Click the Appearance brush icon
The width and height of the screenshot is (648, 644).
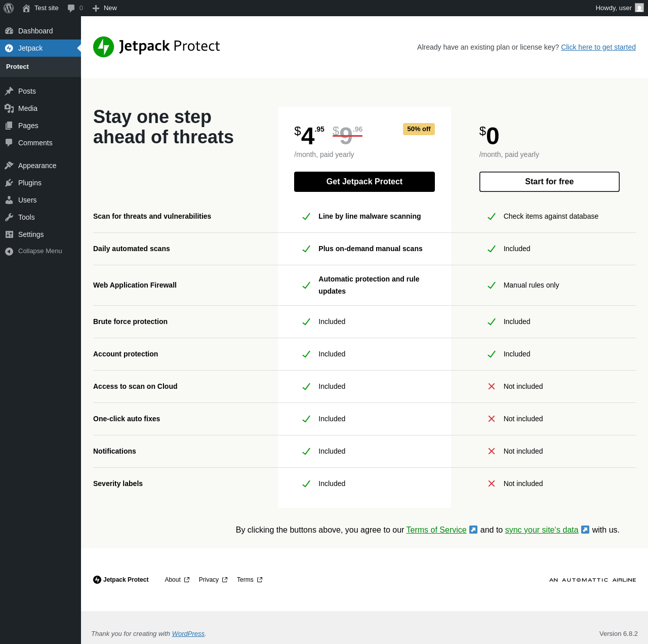click(x=9, y=166)
